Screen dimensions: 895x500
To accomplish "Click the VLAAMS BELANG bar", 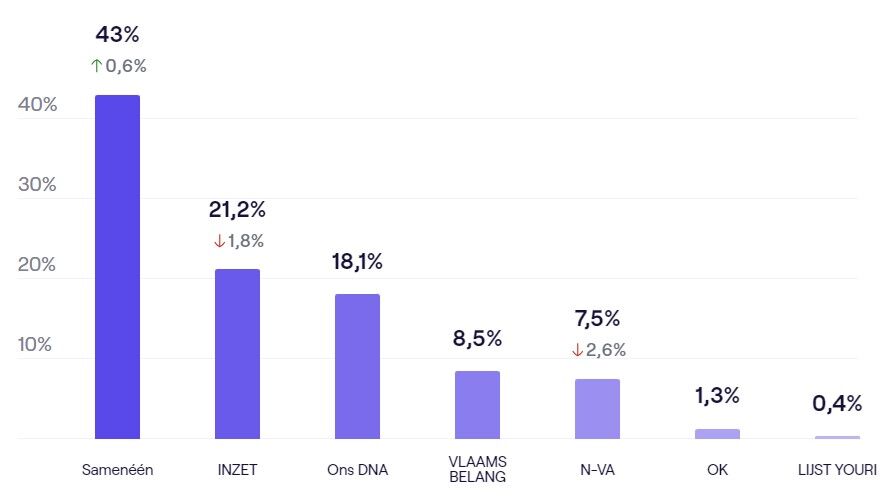I will [477, 404].
